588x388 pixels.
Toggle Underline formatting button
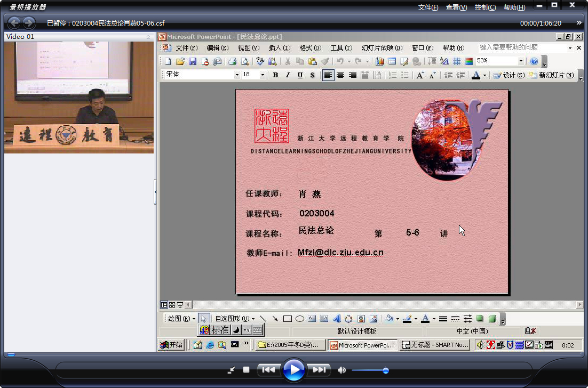[300, 75]
